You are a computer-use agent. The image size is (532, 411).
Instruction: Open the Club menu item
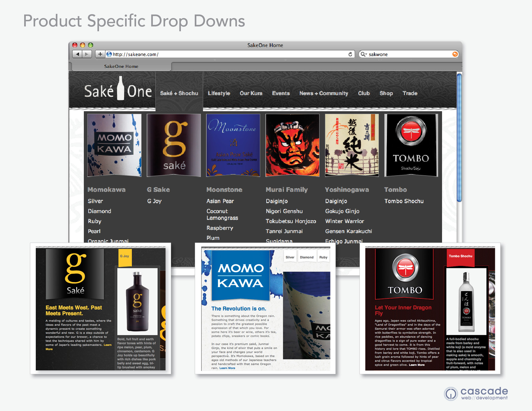[x=364, y=93]
